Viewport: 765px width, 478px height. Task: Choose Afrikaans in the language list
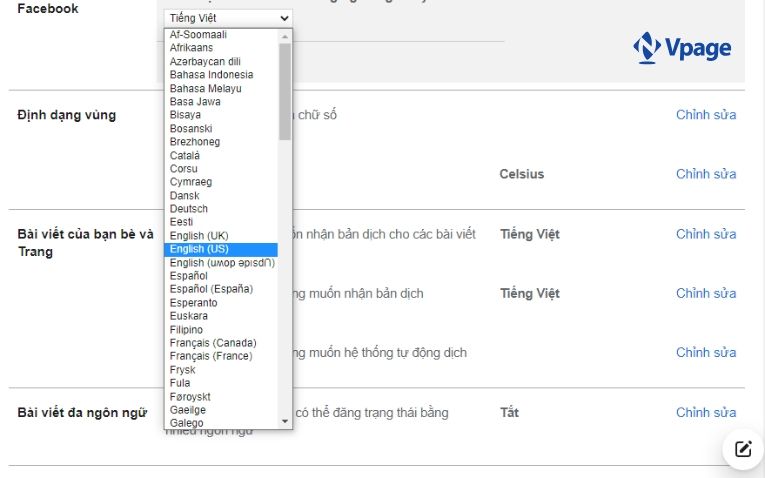(x=191, y=48)
